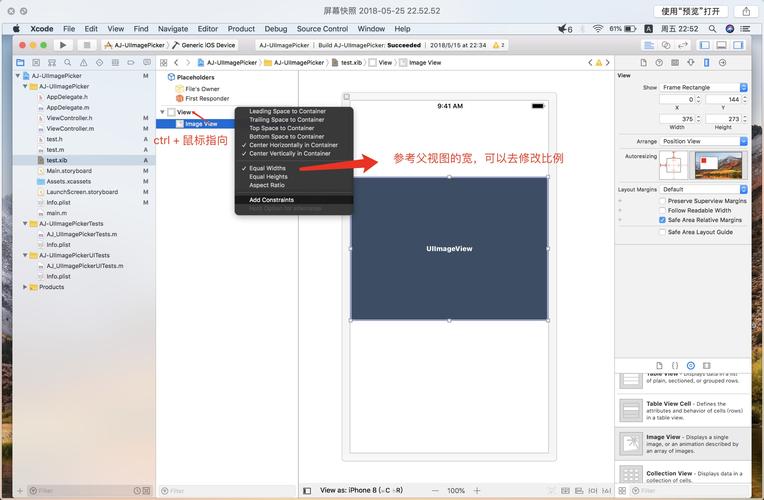The width and height of the screenshot is (764, 500).
Task: Click the Run (play) button in Xcode toolbar
Action: [63, 45]
